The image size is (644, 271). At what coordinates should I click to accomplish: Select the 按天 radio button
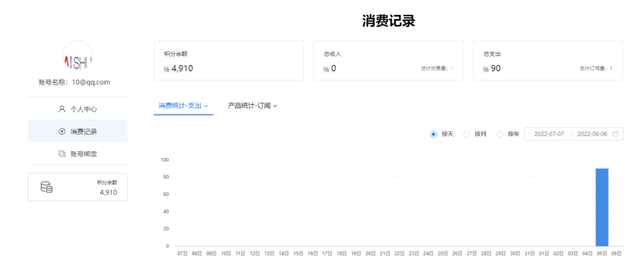[x=433, y=134]
